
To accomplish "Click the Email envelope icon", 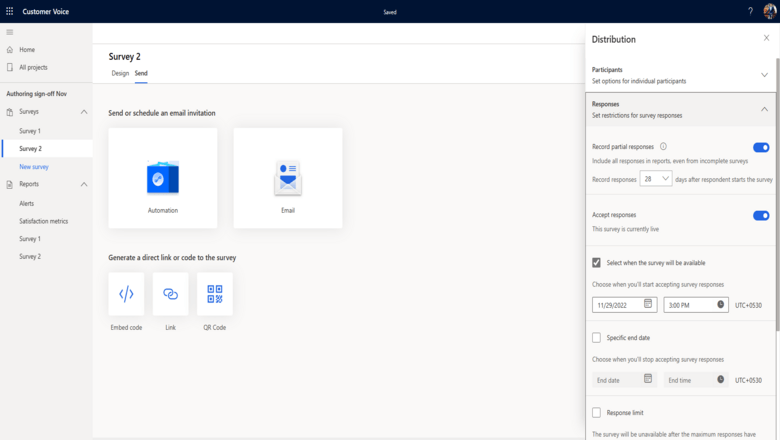I will 288,178.
